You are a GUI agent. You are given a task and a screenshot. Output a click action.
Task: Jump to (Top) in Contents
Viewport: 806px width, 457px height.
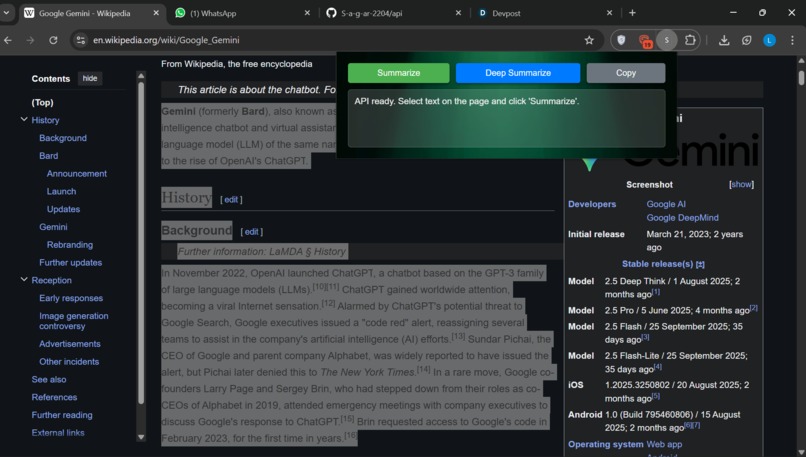point(42,102)
